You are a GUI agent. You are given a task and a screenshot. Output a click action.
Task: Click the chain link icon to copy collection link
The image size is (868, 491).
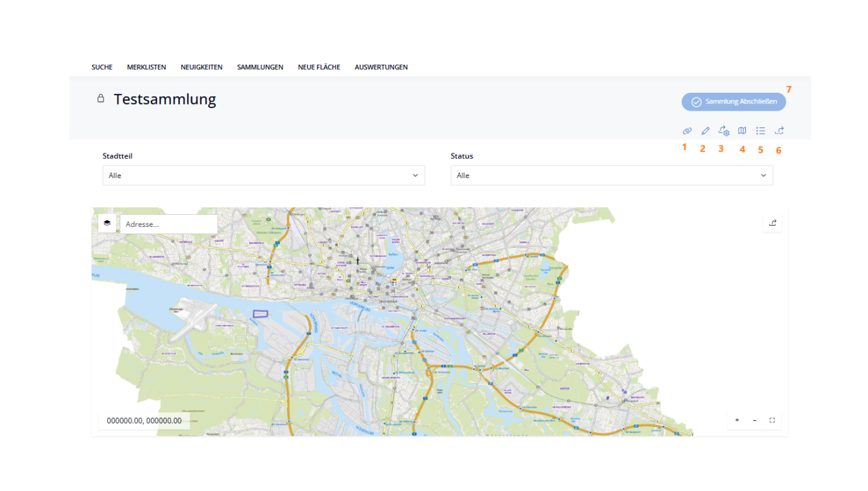[x=686, y=131]
